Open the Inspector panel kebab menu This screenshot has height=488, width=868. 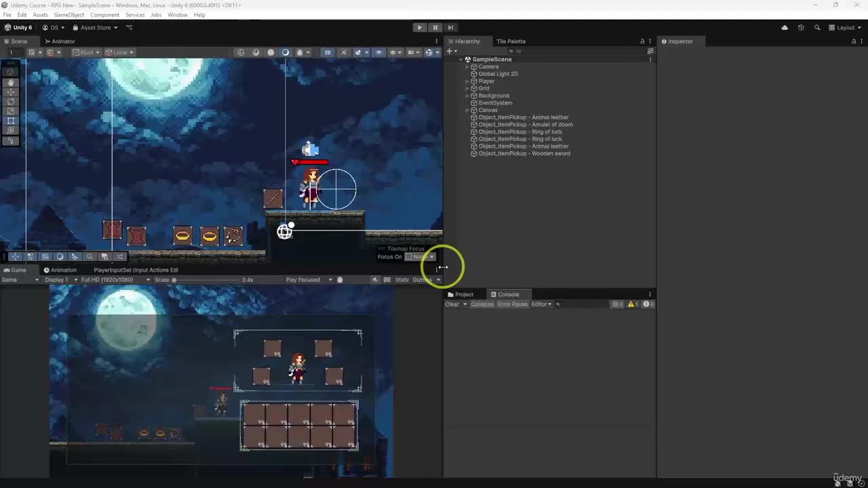pos(862,41)
